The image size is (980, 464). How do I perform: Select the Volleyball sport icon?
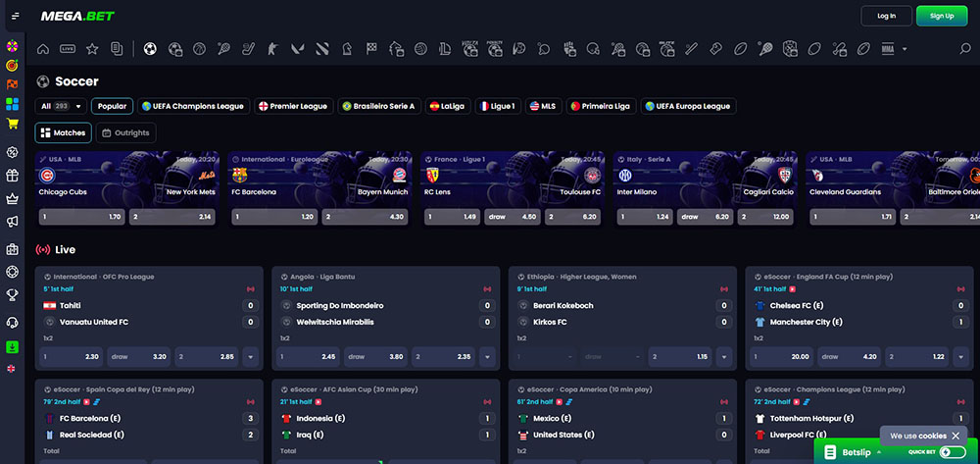pyautogui.click(x=420, y=49)
